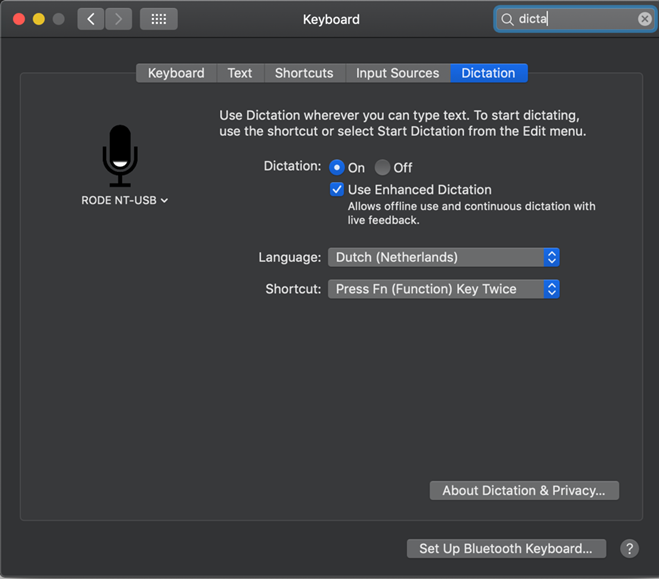This screenshot has height=579, width=659.
Task: Turn Dictation Off radio button
Action: pyautogui.click(x=382, y=168)
